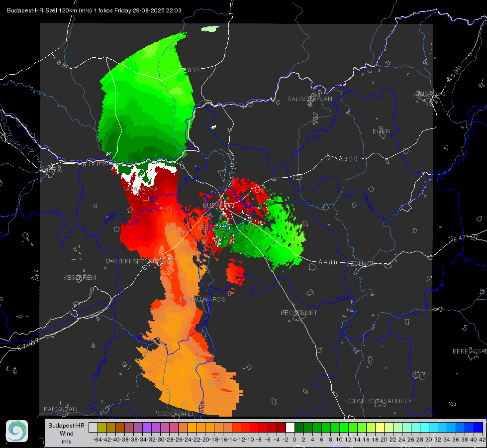Click the VESZPRÉM city label
This screenshot has width=487, height=448.
coord(80,277)
